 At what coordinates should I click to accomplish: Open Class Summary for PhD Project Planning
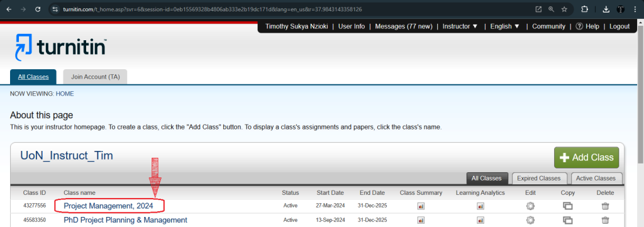click(421, 221)
